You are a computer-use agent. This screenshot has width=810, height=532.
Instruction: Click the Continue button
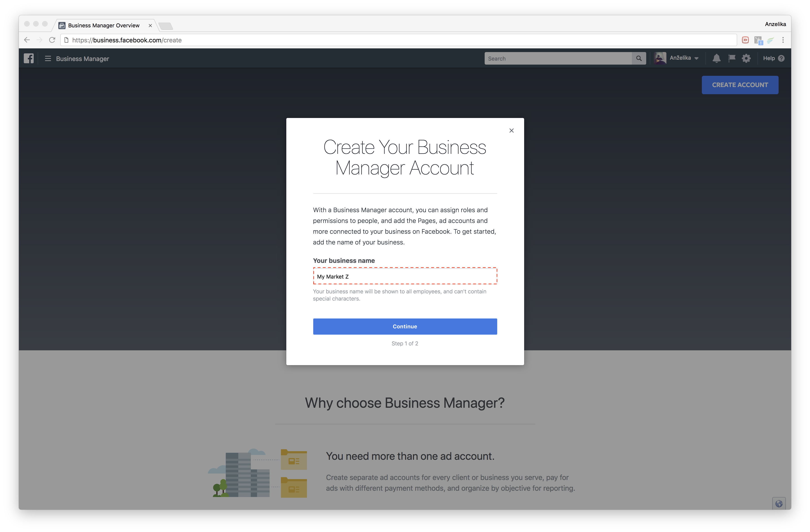405,326
